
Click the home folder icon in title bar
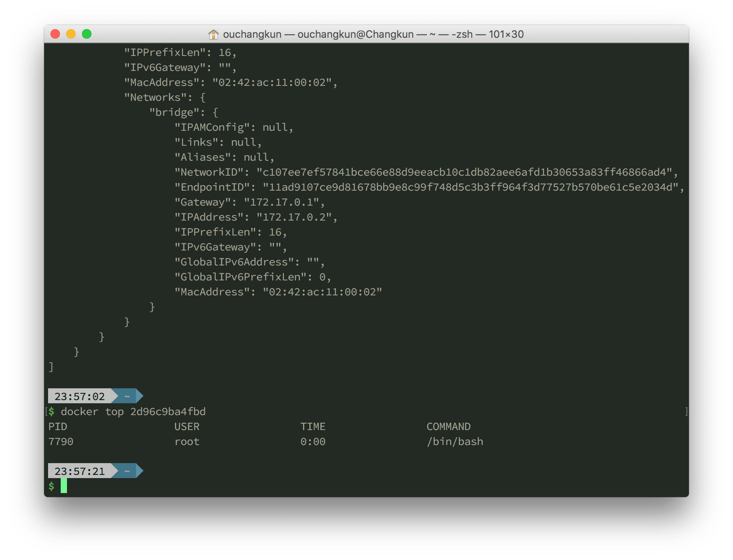point(213,35)
